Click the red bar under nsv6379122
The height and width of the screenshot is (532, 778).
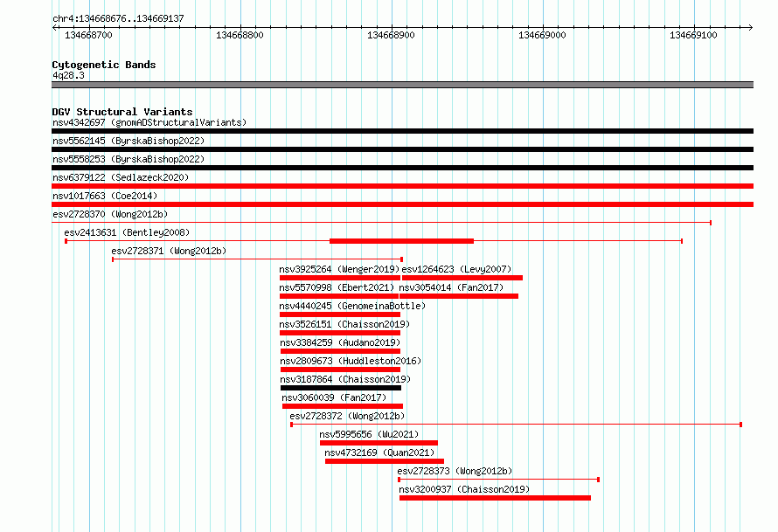point(402,186)
